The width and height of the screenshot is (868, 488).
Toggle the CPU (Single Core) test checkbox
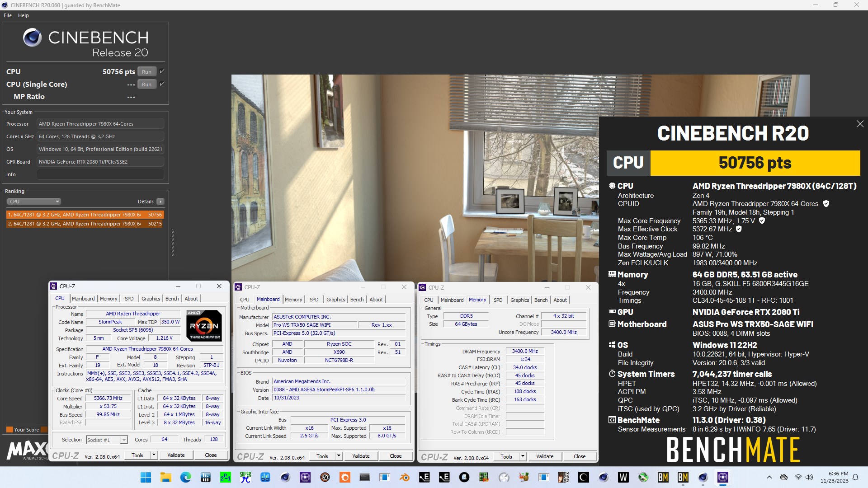click(162, 84)
